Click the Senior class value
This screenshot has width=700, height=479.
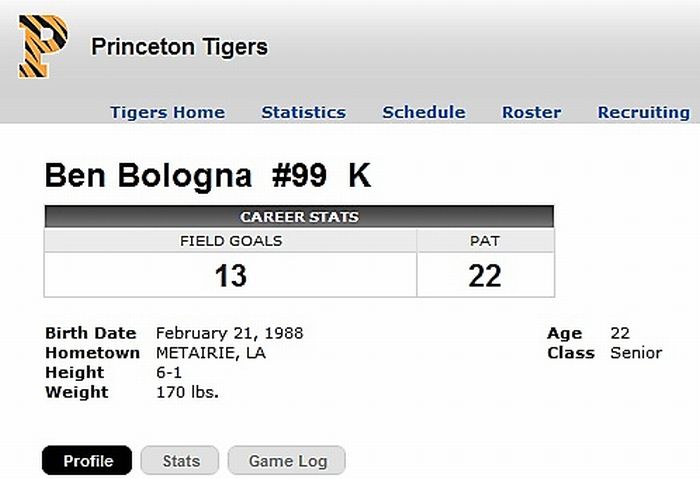[636, 353]
